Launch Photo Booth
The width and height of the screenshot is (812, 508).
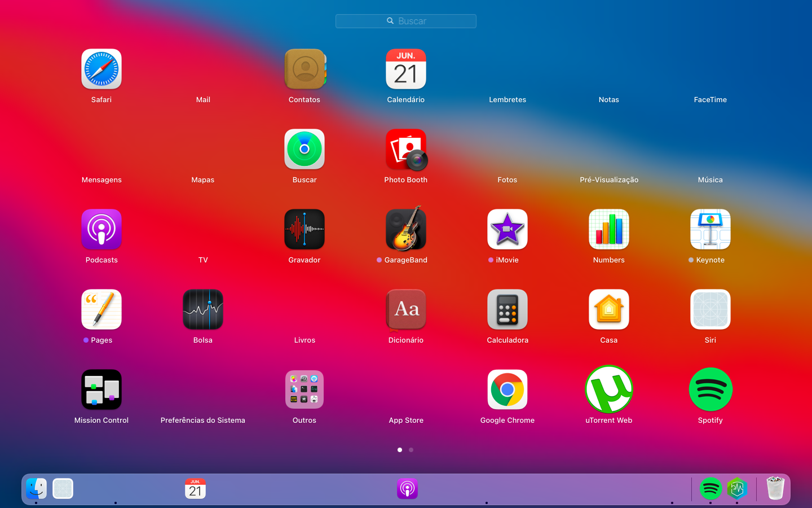coord(406,149)
